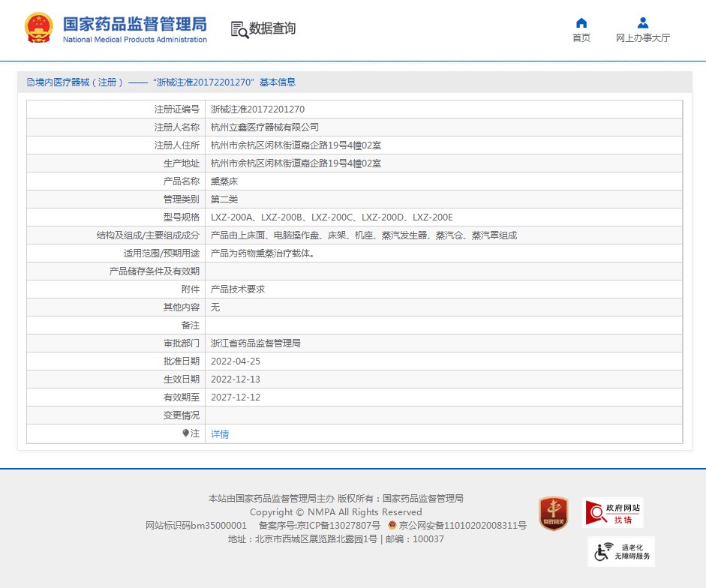The width and height of the screenshot is (706, 588).
Task: Click the 网上办事大厅 text link
Action: 643,38
